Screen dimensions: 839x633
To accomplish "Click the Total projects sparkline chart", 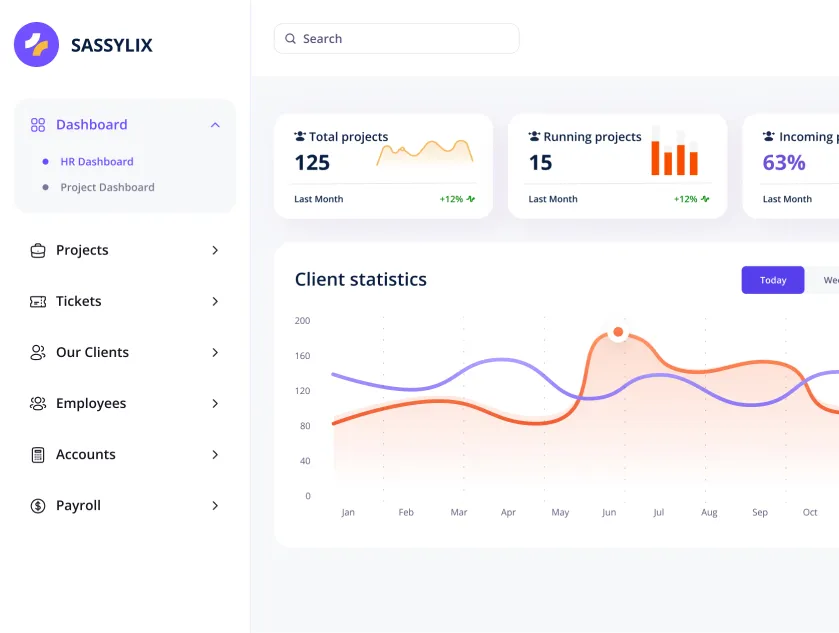I will [425, 153].
